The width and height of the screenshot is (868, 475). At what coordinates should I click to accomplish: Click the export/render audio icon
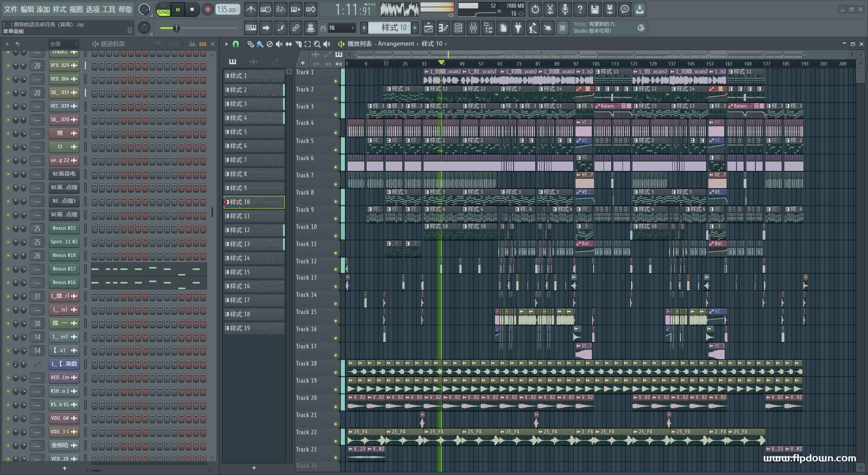coord(609,9)
